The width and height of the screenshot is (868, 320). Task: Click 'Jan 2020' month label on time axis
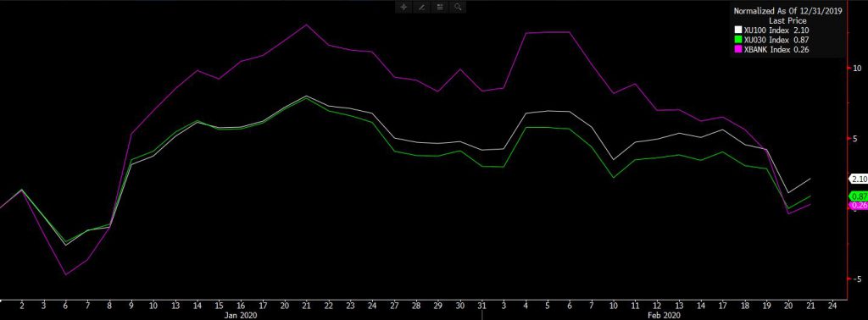pyautogui.click(x=240, y=315)
